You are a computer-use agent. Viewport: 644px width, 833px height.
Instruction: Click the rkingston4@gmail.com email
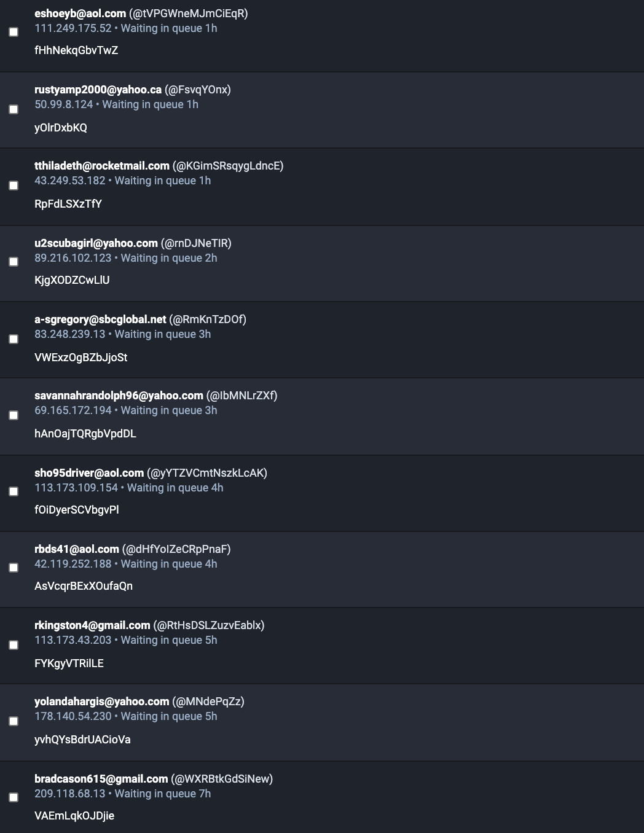[x=92, y=625]
